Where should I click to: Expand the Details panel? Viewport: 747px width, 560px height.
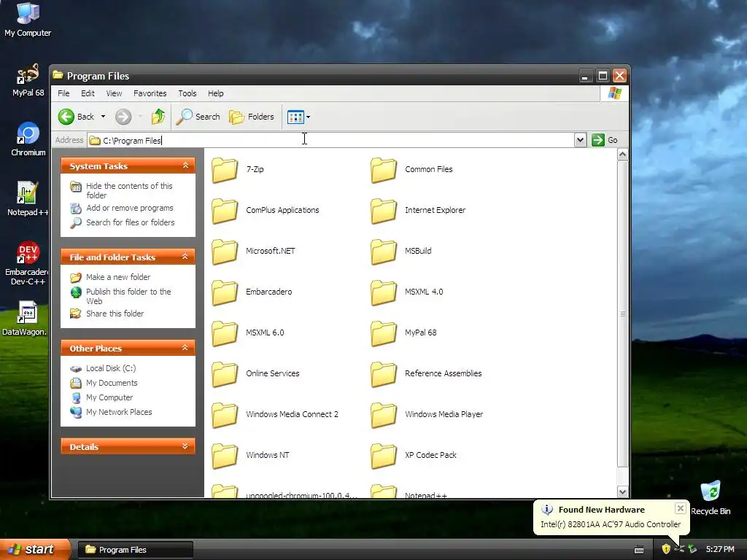pyautogui.click(x=185, y=446)
